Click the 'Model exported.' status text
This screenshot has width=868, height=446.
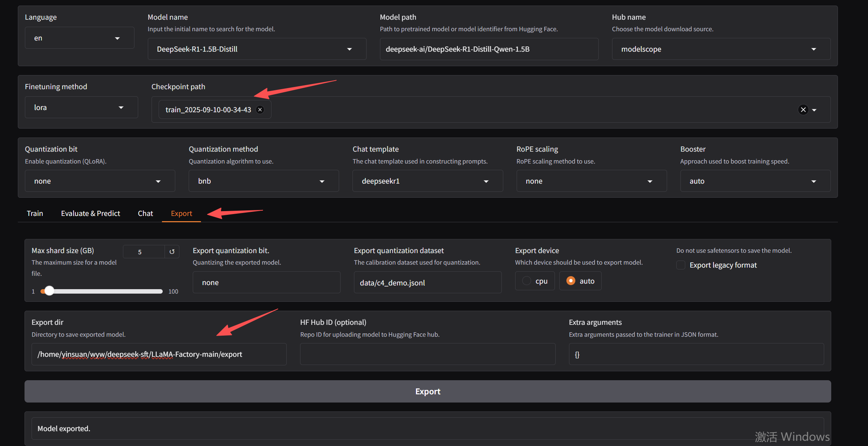click(64, 429)
